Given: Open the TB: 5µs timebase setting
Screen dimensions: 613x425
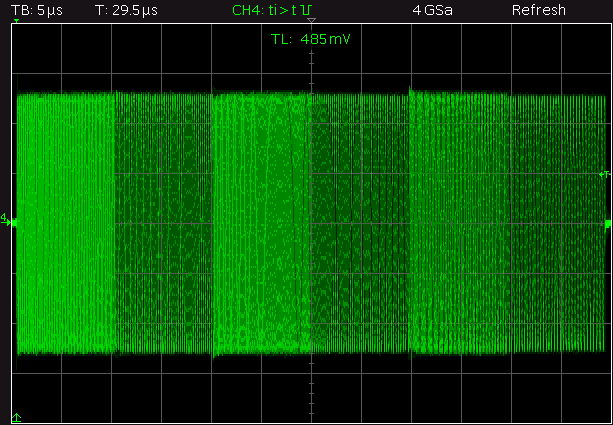Looking at the screenshot, I should pyautogui.click(x=35, y=10).
